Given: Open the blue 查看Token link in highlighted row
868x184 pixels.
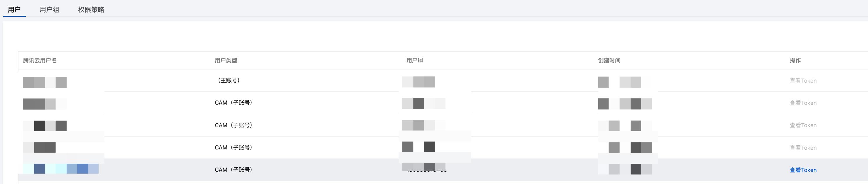Looking at the screenshot, I should (x=803, y=170).
